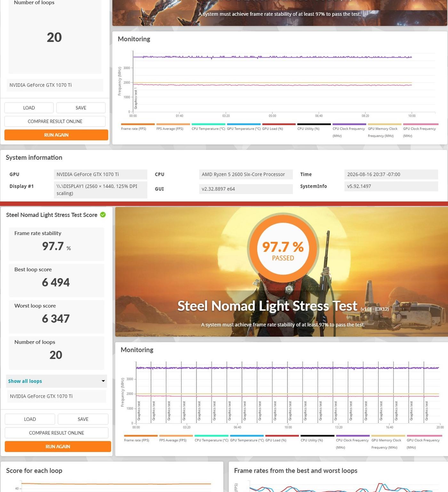448x492 pixels.
Task: Expand the Show all loops dropdown
Action: pyautogui.click(x=57, y=381)
